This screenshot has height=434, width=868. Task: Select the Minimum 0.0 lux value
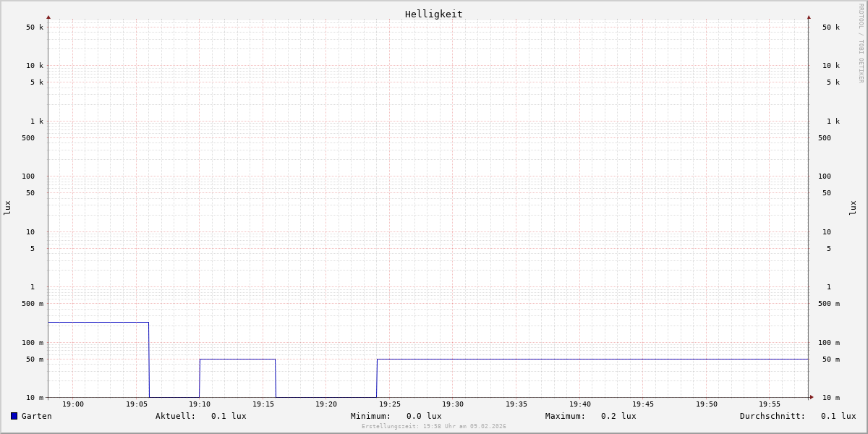pyautogui.click(x=424, y=416)
